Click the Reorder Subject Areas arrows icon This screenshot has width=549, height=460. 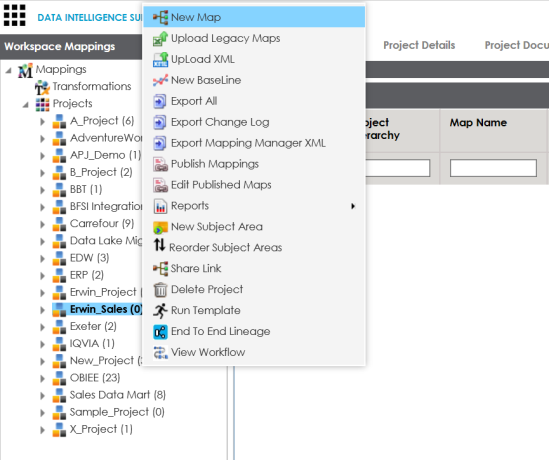point(159,245)
